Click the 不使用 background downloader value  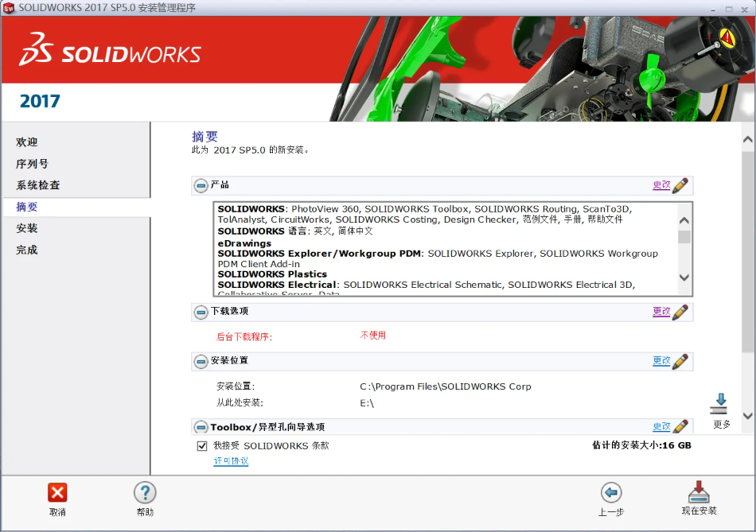point(372,336)
